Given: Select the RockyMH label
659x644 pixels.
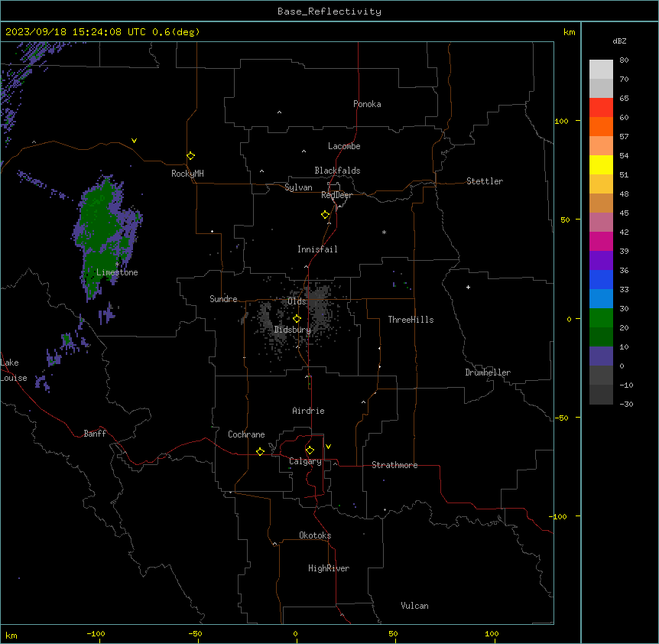Looking at the screenshot, I should pos(187,174).
